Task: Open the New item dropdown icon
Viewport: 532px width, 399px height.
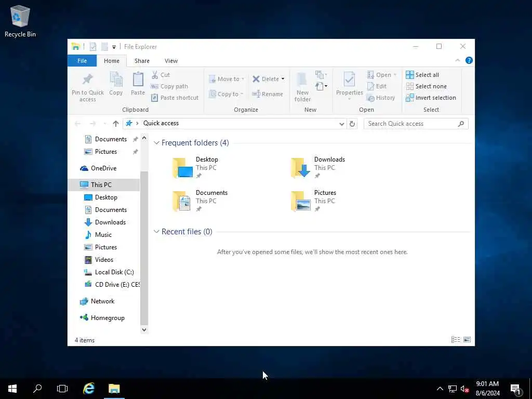Action: tap(321, 75)
